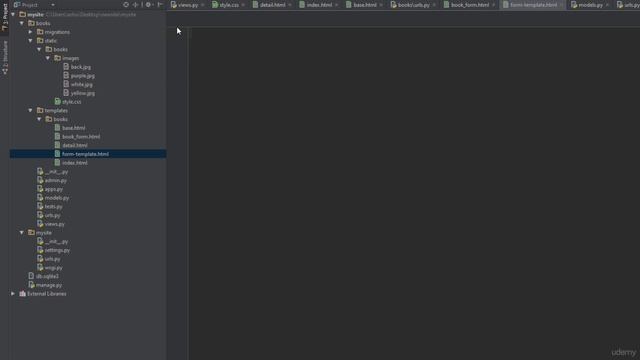Open manage.py in the project tree

point(49,285)
